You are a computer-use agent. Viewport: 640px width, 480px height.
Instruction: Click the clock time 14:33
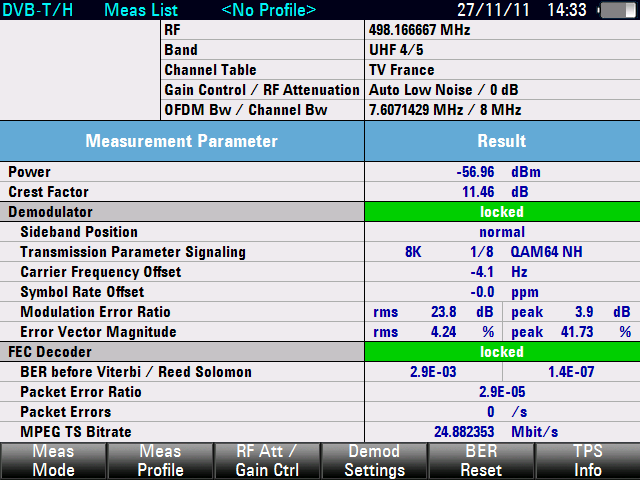567,10
